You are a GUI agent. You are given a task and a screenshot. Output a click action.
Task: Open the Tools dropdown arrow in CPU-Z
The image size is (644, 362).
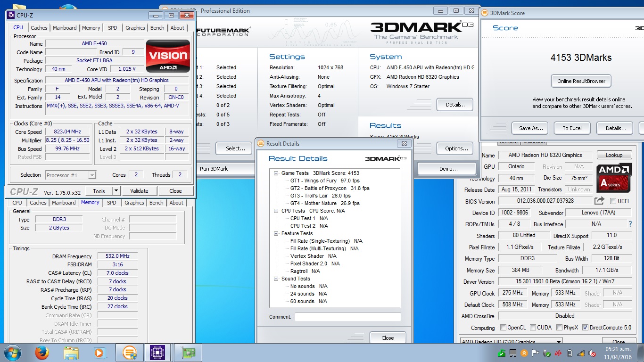click(x=116, y=191)
